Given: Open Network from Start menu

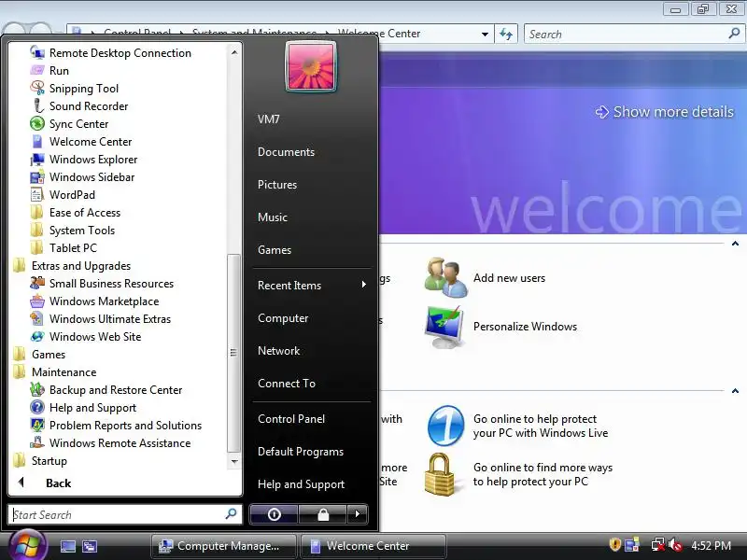Looking at the screenshot, I should click(x=278, y=351).
